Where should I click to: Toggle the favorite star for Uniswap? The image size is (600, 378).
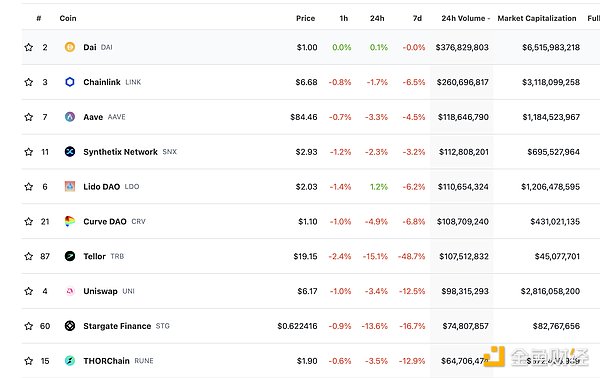(x=29, y=291)
